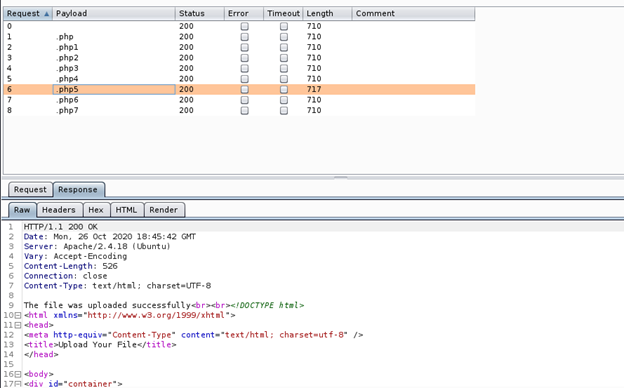The height and width of the screenshot is (388, 624).
Task: Select the highlighted .php5 payload cell
Action: (x=114, y=90)
